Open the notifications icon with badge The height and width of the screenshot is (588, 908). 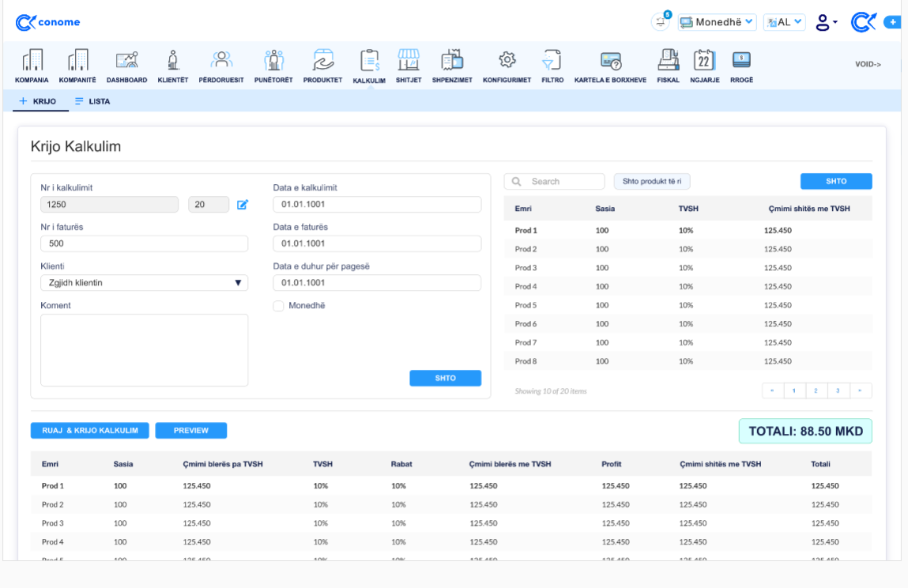660,22
